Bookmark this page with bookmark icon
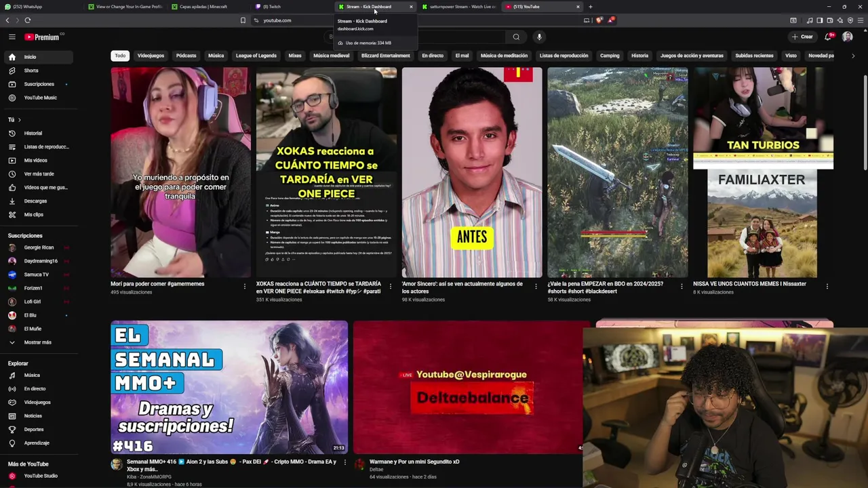Image resolution: width=868 pixels, height=488 pixels. (x=243, y=20)
